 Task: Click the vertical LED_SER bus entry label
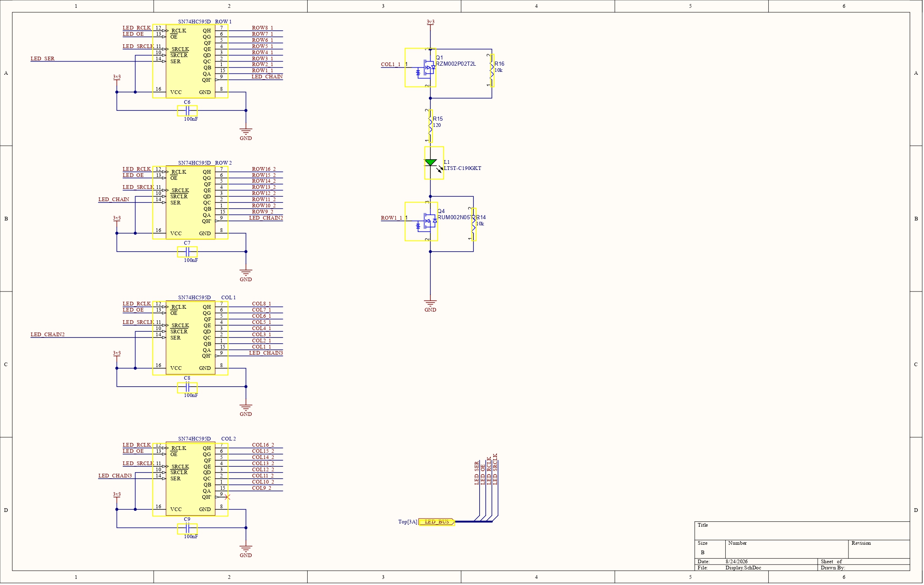coord(476,473)
